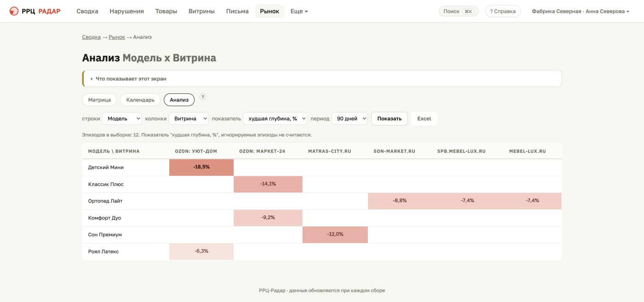Click the Сон Премиум row label

[105, 235]
